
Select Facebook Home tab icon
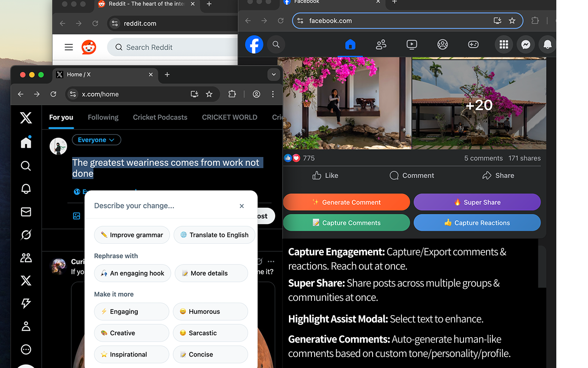[x=350, y=45]
